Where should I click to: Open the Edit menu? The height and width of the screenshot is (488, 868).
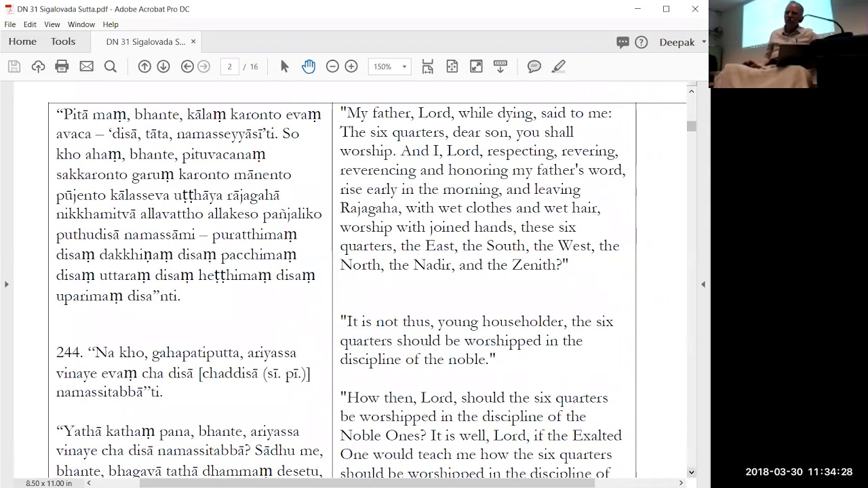[x=30, y=24]
